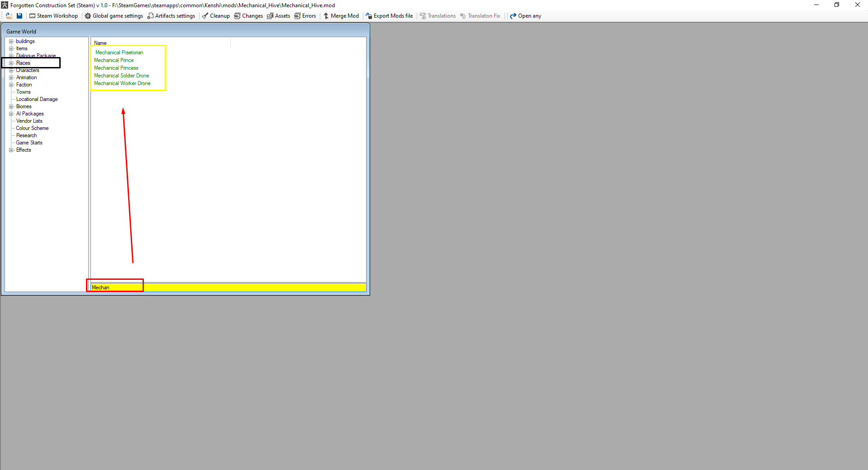Click the Open mod file icon
The width and height of the screenshot is (868, 470).
point(9,16)
